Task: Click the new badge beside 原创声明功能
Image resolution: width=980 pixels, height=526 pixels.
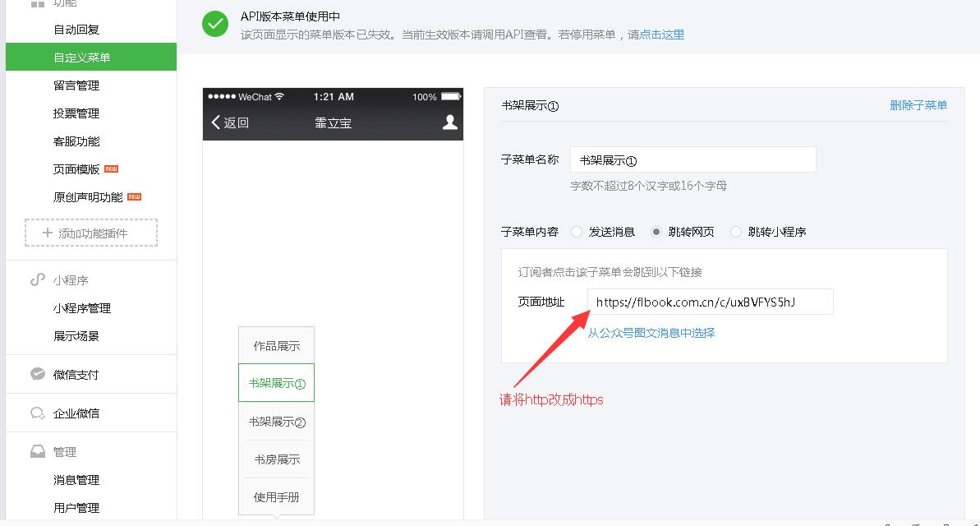Action: (x=135, y=196)
